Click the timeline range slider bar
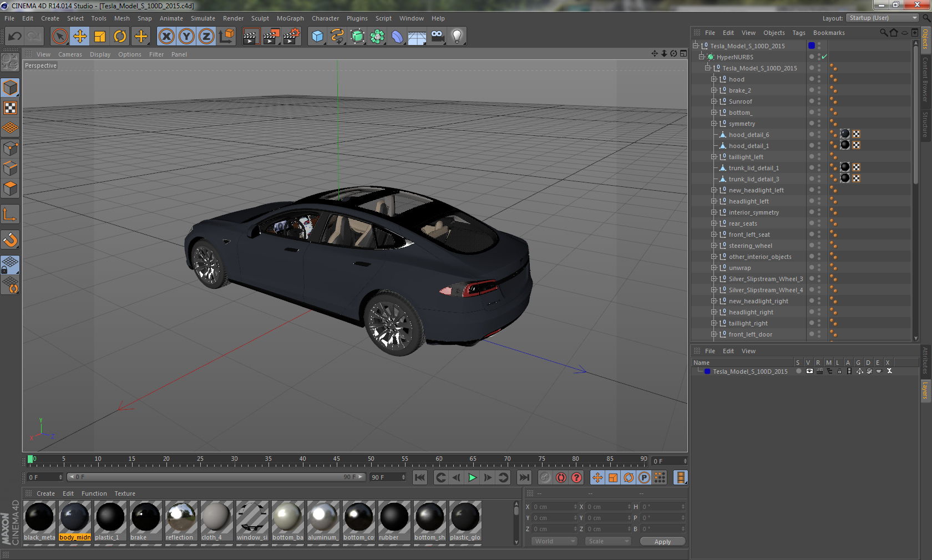Image resolution: width=932 pixels, height=560 pixels. click(216, 477)
